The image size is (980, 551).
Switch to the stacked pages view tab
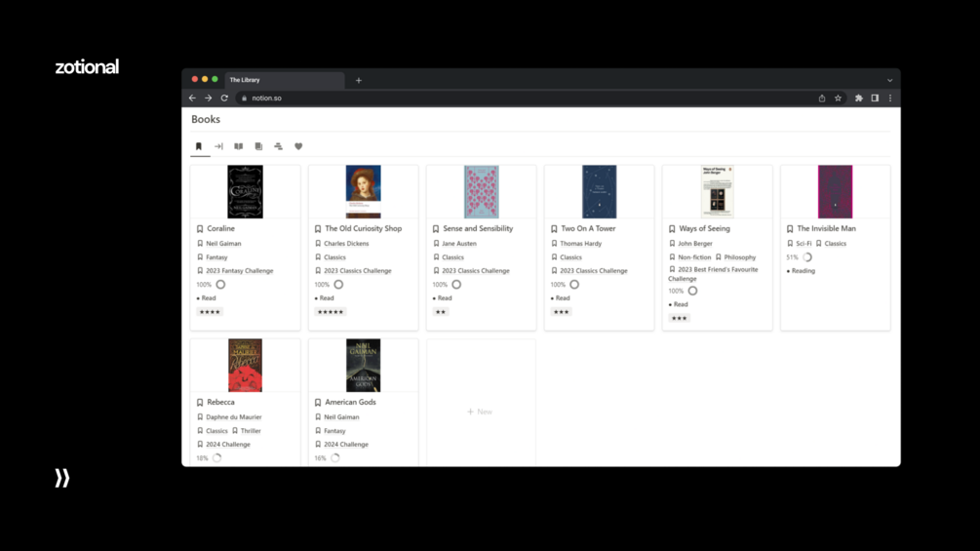point(258,146)
